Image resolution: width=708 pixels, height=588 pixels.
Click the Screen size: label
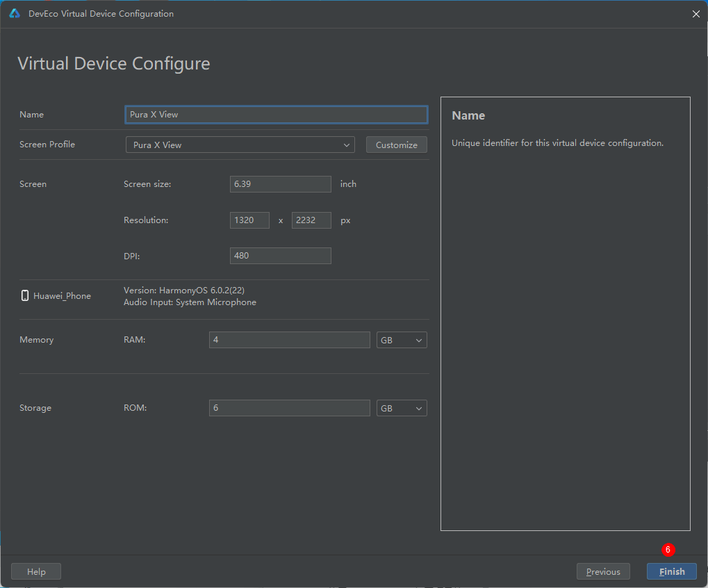click(x=147, y=184)
